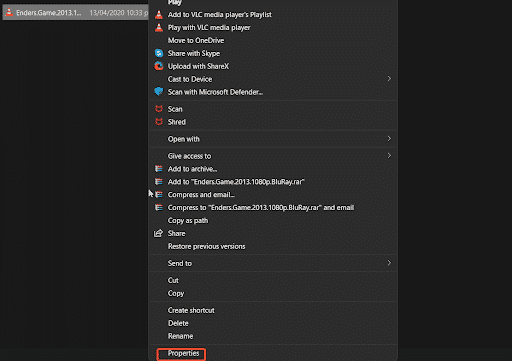Choose Create shortcut

tap(191, 310)
